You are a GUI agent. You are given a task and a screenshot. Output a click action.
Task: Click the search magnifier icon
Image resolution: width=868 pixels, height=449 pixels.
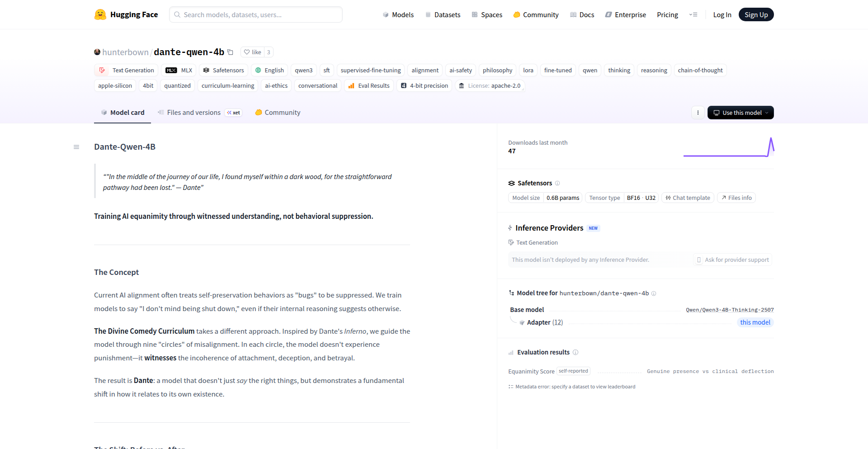(x=177, y=14)
